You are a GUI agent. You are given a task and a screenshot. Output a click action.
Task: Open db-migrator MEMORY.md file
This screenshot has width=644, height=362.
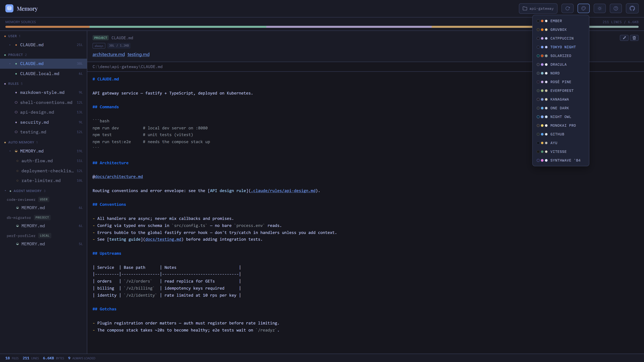tap(43, 226)
